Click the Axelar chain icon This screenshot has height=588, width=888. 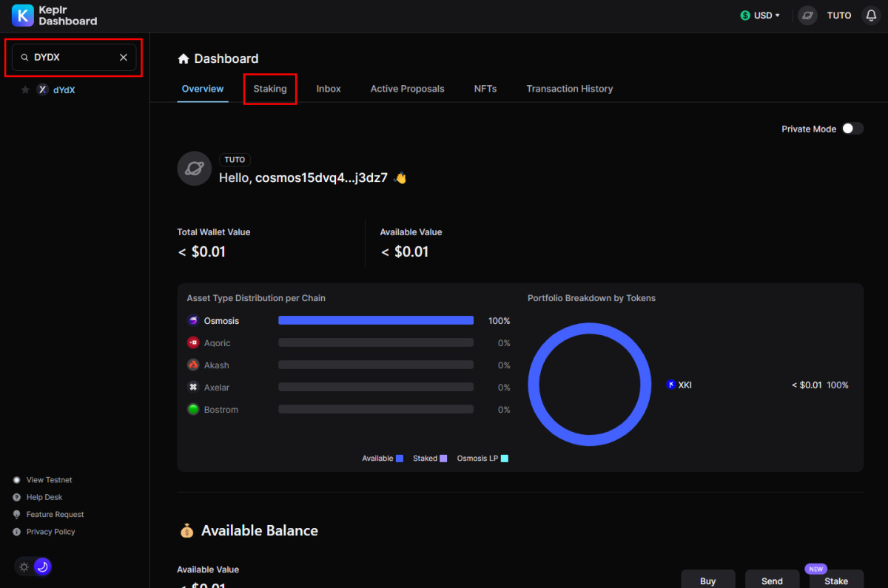tap(193, 388)
